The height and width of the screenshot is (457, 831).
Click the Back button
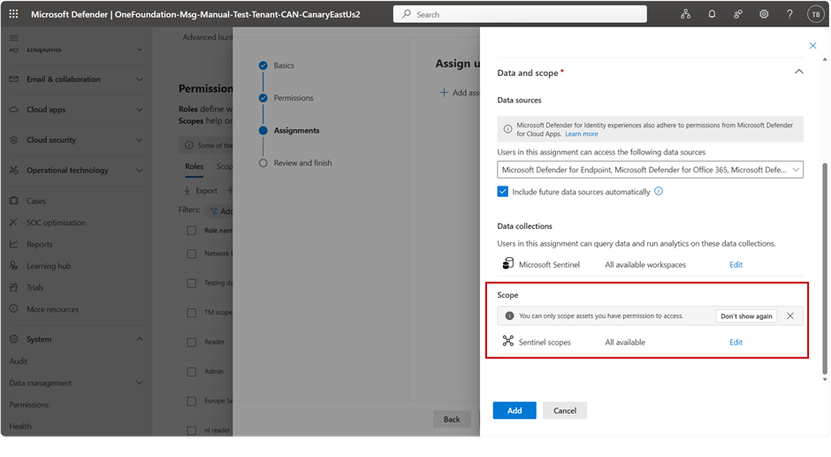[452, 419]
